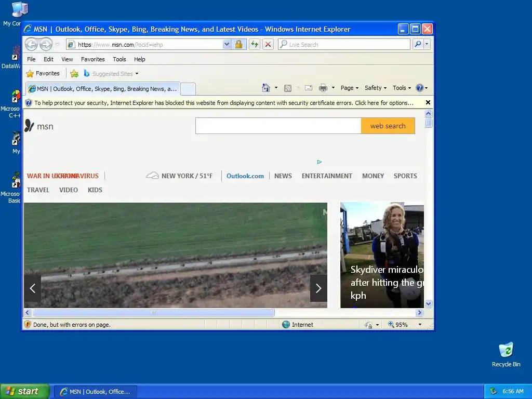This screenshot has width=532, height=399.
Task: Open the NEW YORK / 51°F weather link
Action: tap(179, 176)
